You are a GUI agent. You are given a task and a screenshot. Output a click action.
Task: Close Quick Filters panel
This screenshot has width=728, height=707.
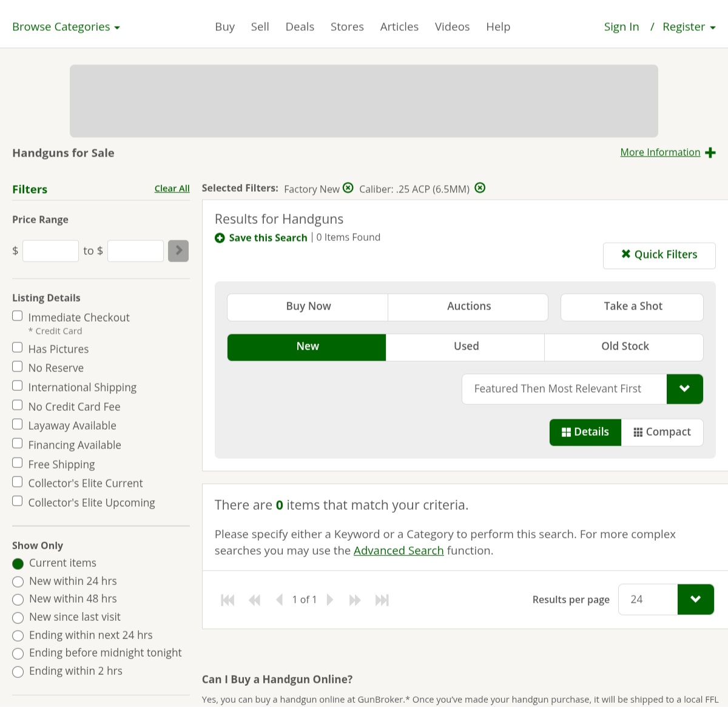tap(659, 255)
